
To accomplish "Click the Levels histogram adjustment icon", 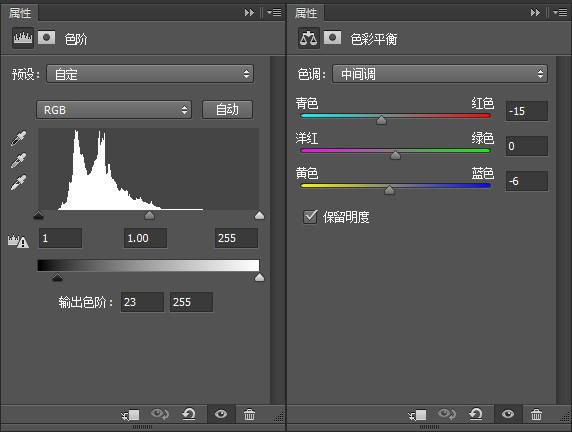I will click(x=23, y=38).
